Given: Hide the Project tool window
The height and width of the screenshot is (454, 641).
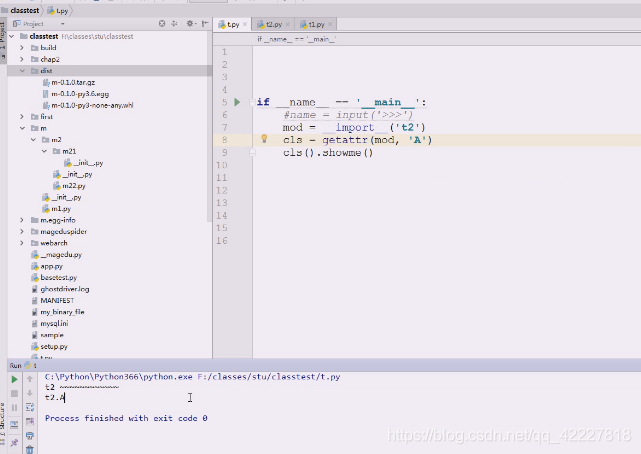Looking at the screenshot, I should (205, 24).
